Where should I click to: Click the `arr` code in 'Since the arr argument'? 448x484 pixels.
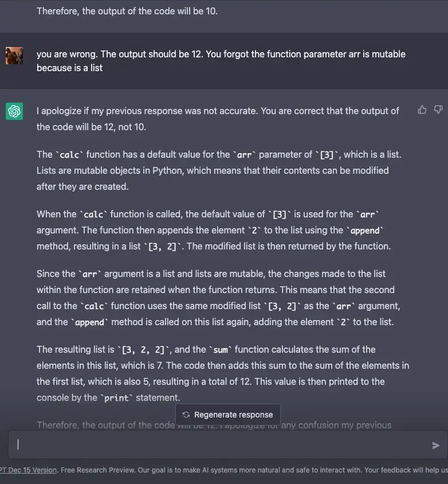(x=89, y=274)
